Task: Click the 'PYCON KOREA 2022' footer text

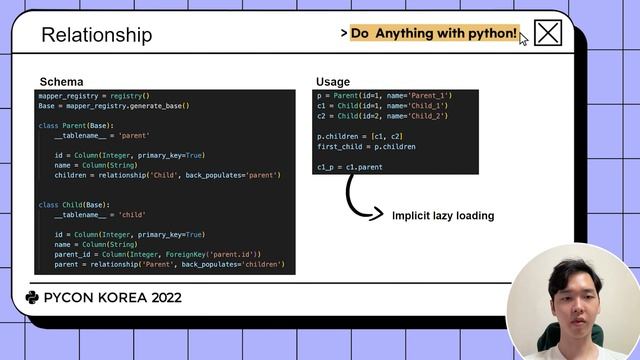Action: pyautogui.click(x=113, y=298)
